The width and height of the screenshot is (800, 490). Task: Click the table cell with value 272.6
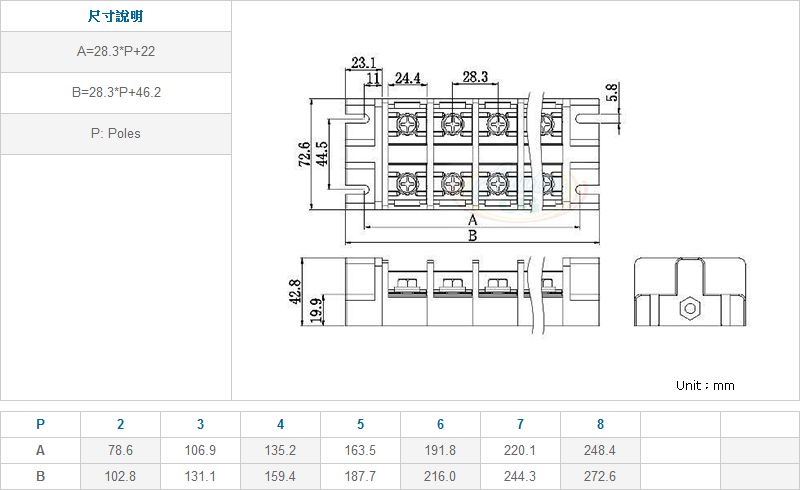tap(600, 477)
